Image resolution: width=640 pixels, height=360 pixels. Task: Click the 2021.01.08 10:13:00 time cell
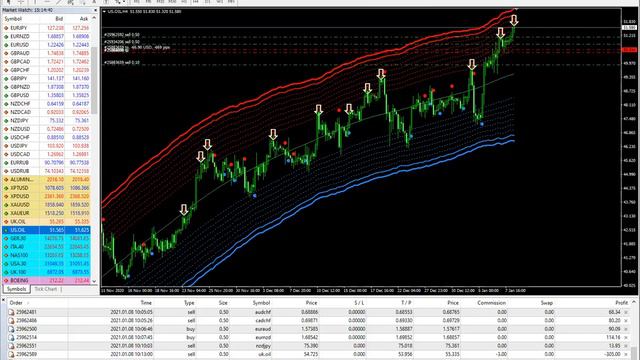(131, 354)
